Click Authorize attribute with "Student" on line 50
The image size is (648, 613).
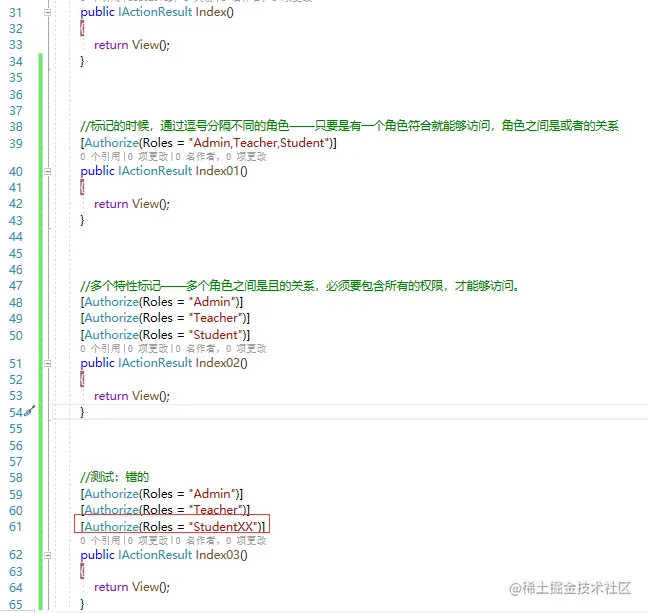(x=165, y=335)
